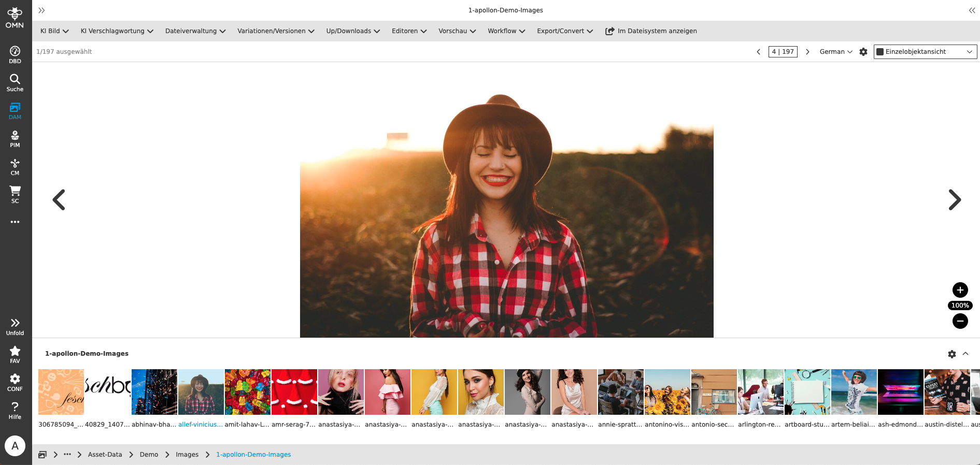Open the Variationen/Versionen menu

pyautogui.click(x=276, y=31)
